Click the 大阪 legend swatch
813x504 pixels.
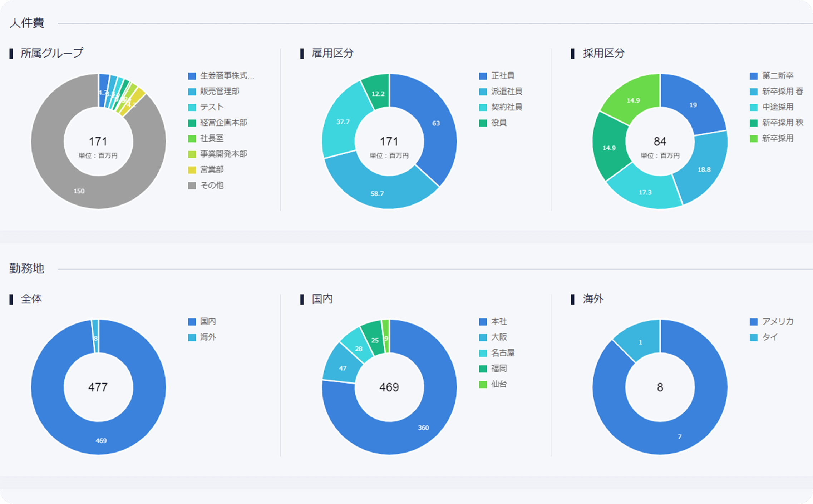point(483,337)
